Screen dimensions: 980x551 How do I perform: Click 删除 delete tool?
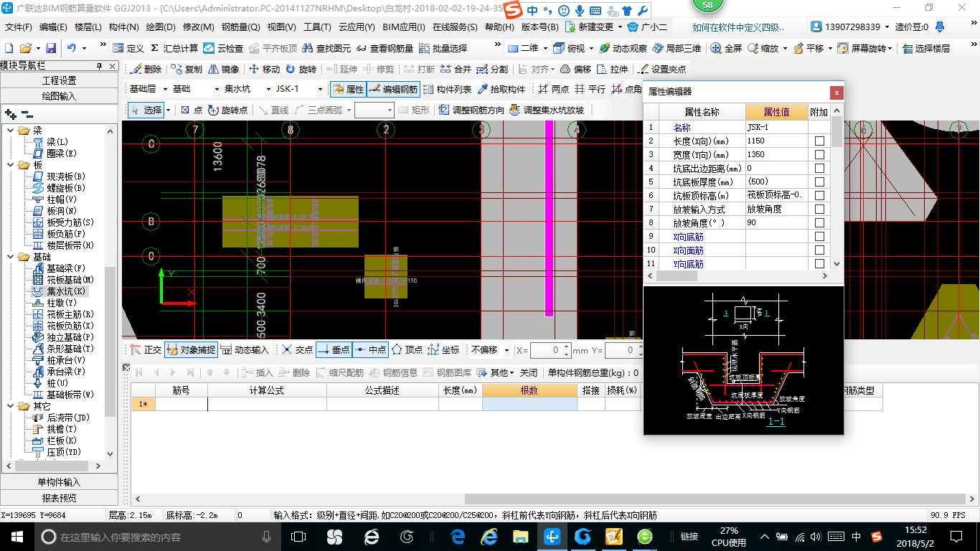point(146,70)
